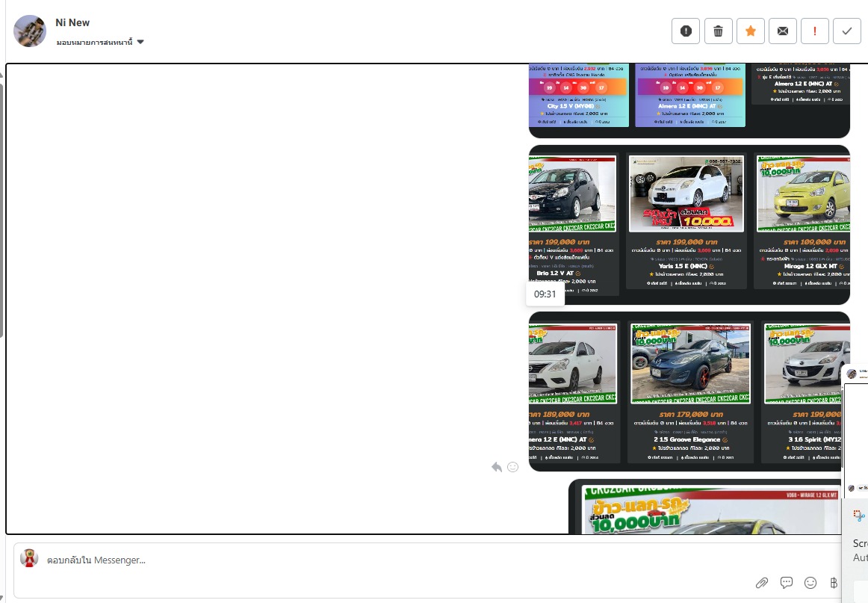The image size is (868, 603).
Task: Mark conversation unread with envelope icon
Action: coord(782,31)
